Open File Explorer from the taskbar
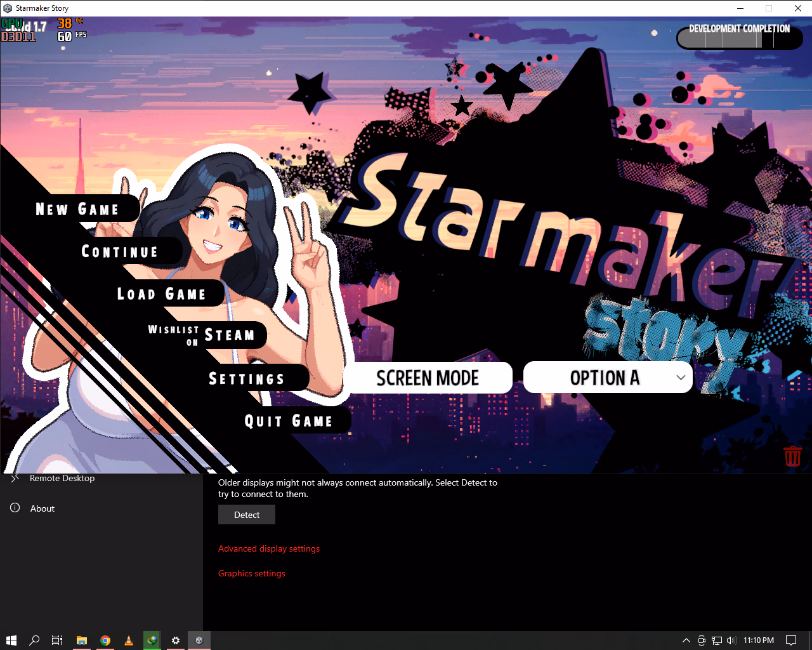The image size is (812, 650). coord(82,640)
